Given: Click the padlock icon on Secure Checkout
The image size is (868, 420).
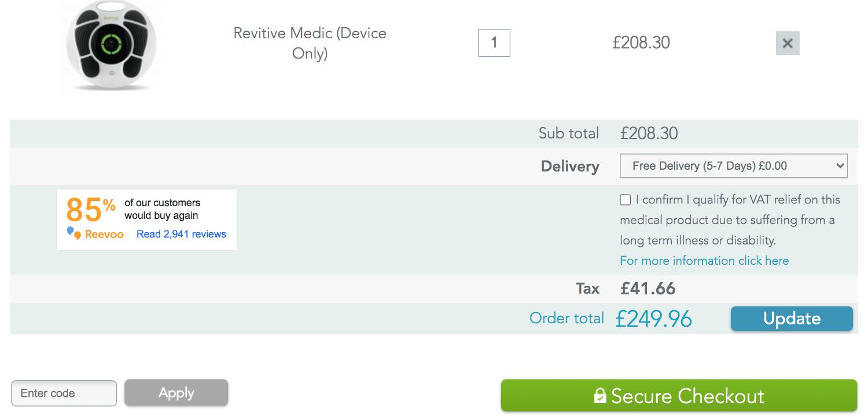Looking at the screenshot, I should [600, 396].
